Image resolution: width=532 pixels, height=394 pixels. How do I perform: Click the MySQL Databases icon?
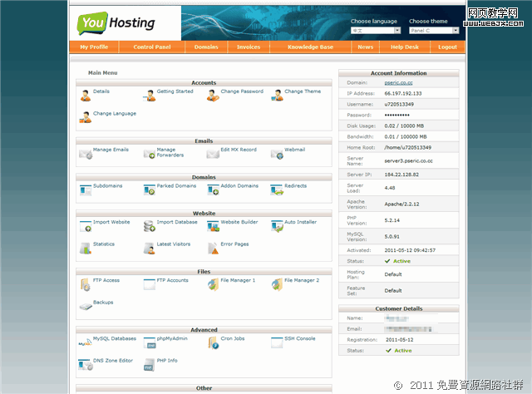tap(85, 342)
